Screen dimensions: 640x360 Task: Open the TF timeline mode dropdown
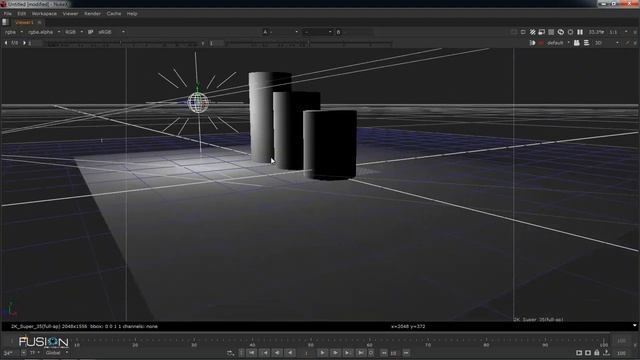click(x=35, y=353)
